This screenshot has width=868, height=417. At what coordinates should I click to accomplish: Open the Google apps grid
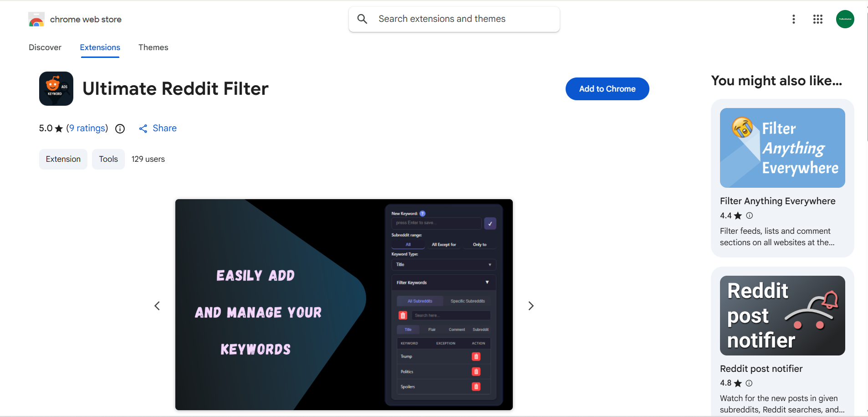(818, 19)
